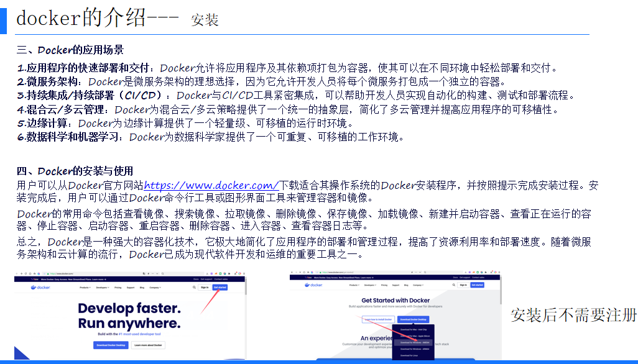
Task: Click search magnifier icon in Get Started screenshot
Action: 454,285
